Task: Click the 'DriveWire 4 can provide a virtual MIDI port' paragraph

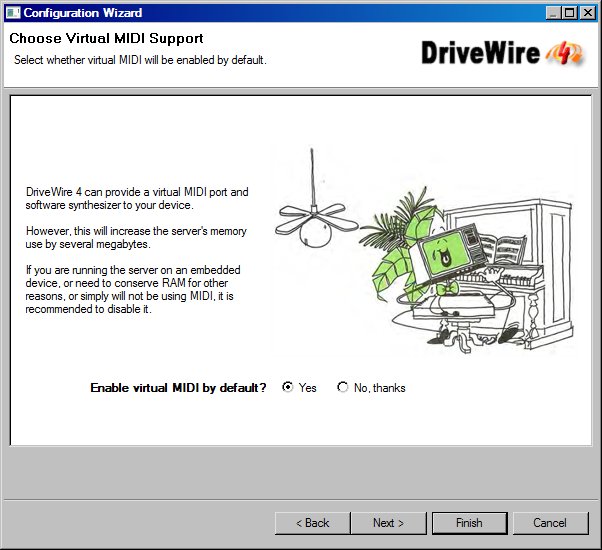Action: pos(137,198)
